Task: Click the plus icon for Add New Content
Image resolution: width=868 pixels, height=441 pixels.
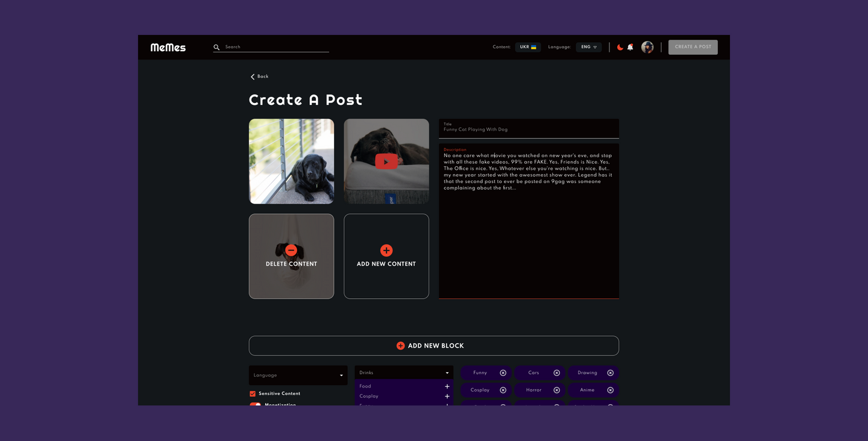Action: point(386,250)
